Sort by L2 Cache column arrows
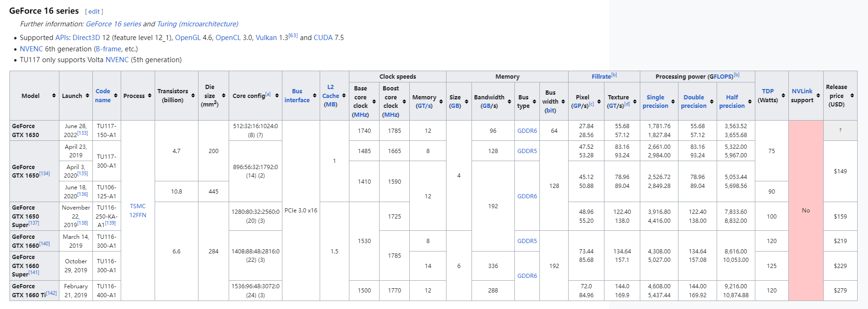The width and height of the screenshot is (868, 309). [x=344, y=96]
